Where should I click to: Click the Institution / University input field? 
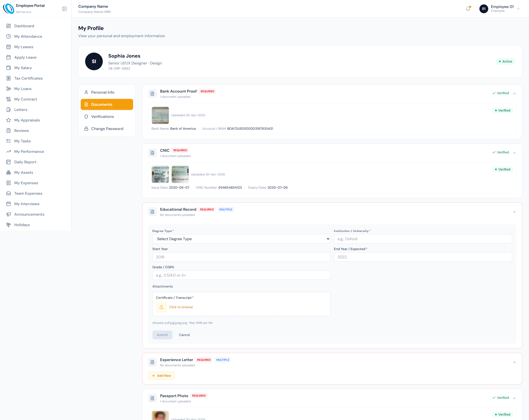[x=423, y=239]
